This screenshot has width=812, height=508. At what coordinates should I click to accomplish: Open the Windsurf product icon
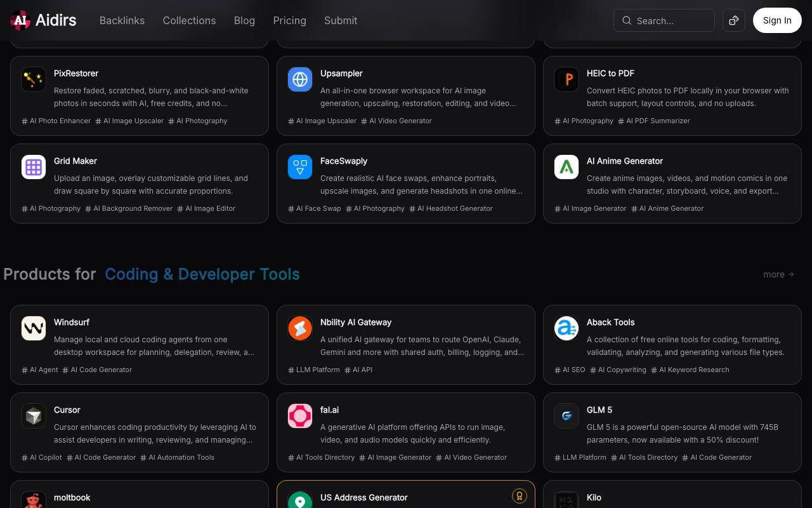(x=34, y=328)
